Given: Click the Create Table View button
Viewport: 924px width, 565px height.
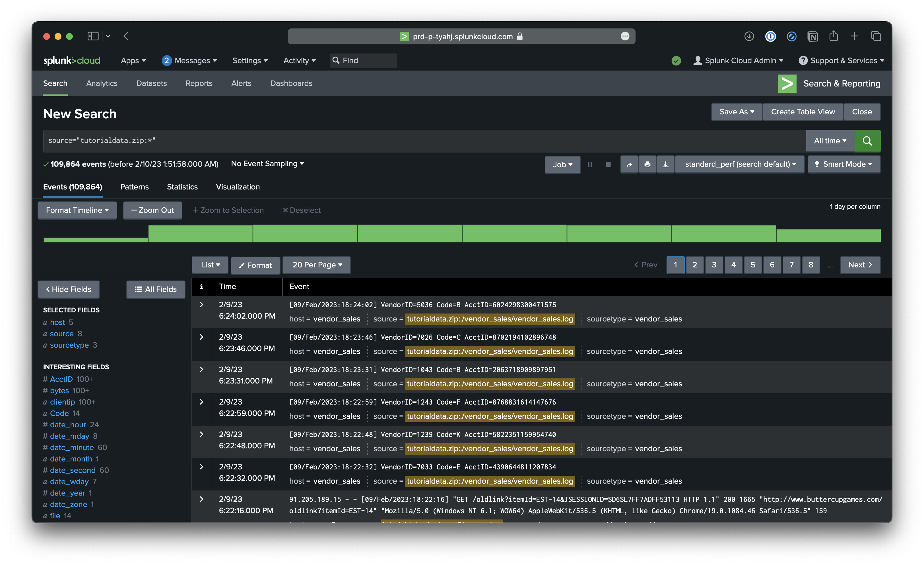Looking at the screenshot, I should pyautogui.click(x=803, y=112).
